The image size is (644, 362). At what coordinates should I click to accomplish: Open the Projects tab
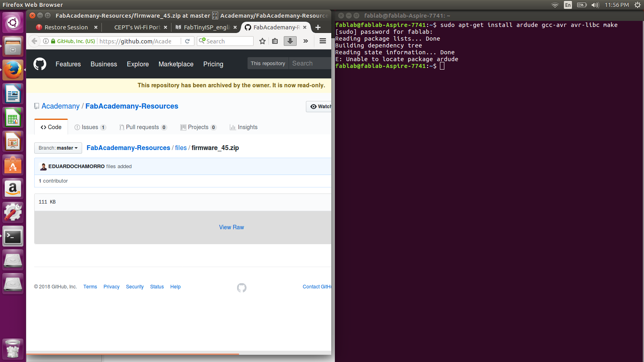[198, 127]
